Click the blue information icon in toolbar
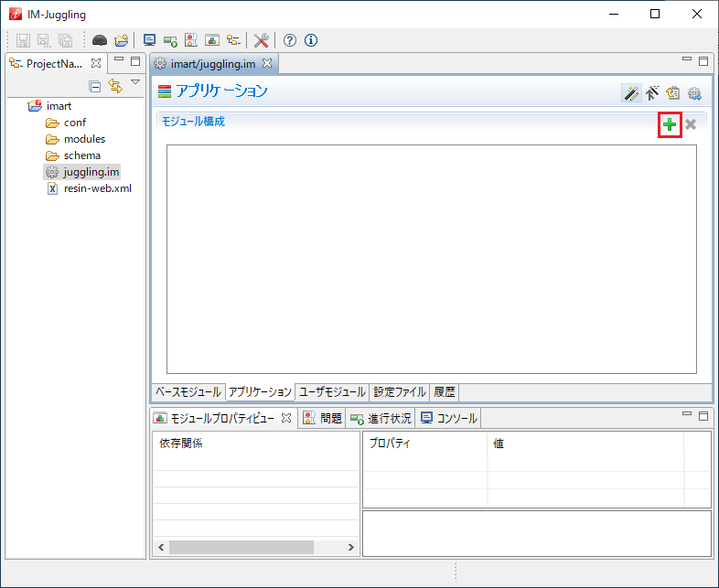 pyautogui.click(x=310, y=40)
